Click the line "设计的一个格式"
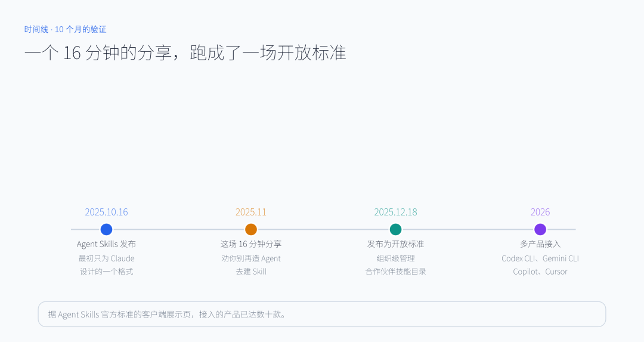This screenshot has width=644, height=342. [106, 272]
